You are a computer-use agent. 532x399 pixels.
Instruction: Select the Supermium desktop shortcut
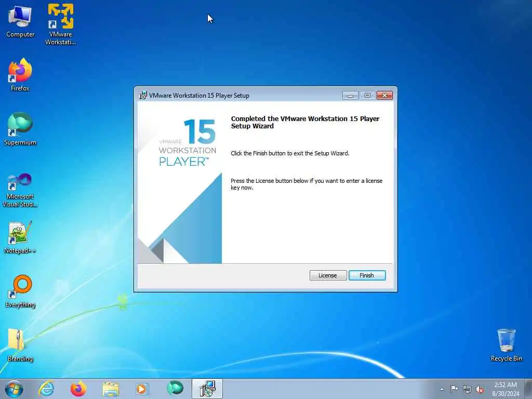tap(20, 129)
